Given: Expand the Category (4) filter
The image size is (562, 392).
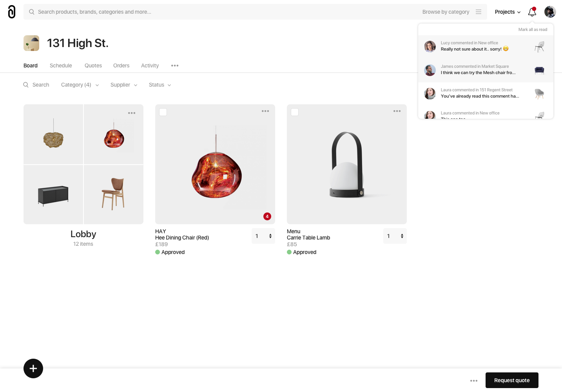Looking at the screenshot, I should 80,85.
